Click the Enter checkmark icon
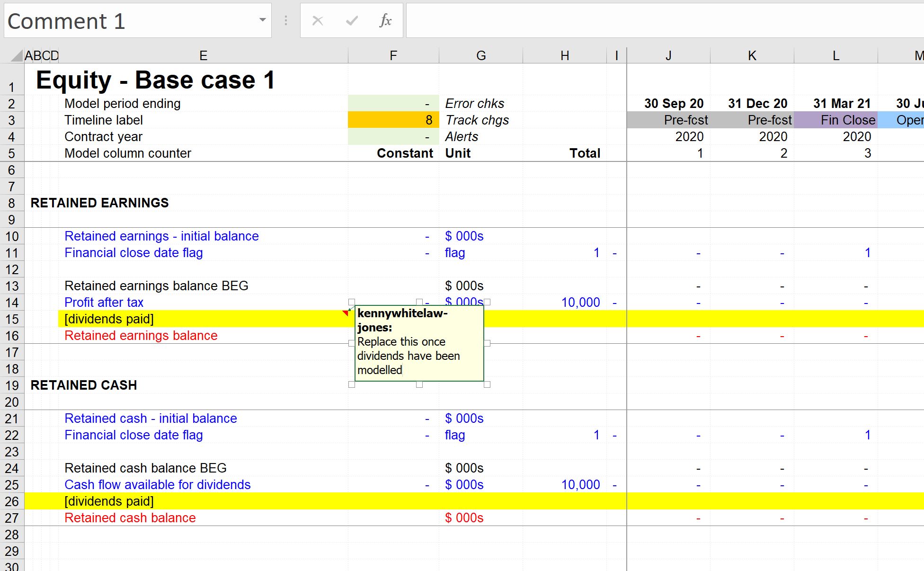 [352, 20]
